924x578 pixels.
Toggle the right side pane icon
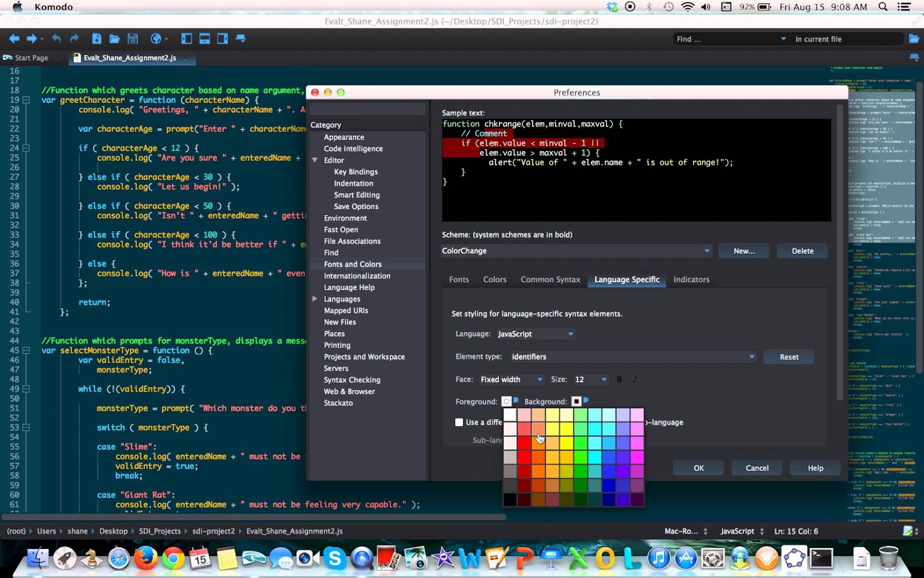(222, 39)
